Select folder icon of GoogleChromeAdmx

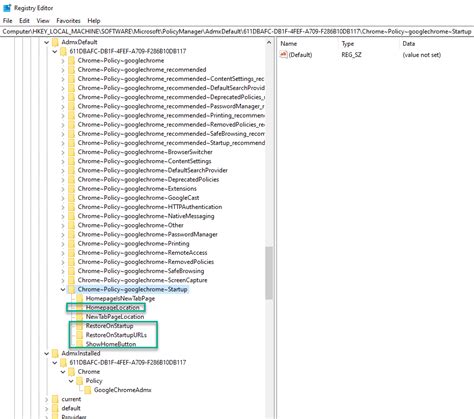[87, 390]
